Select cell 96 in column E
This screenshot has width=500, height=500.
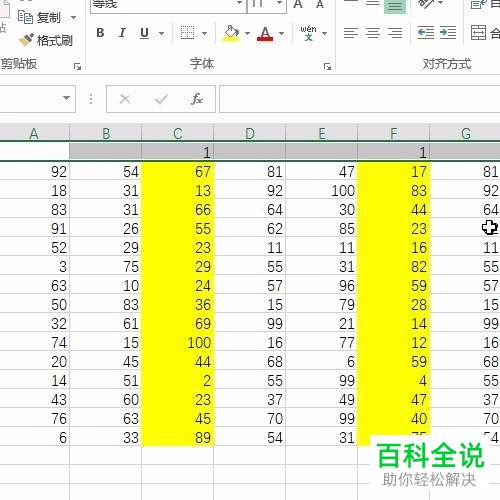(x=322, y=286)
